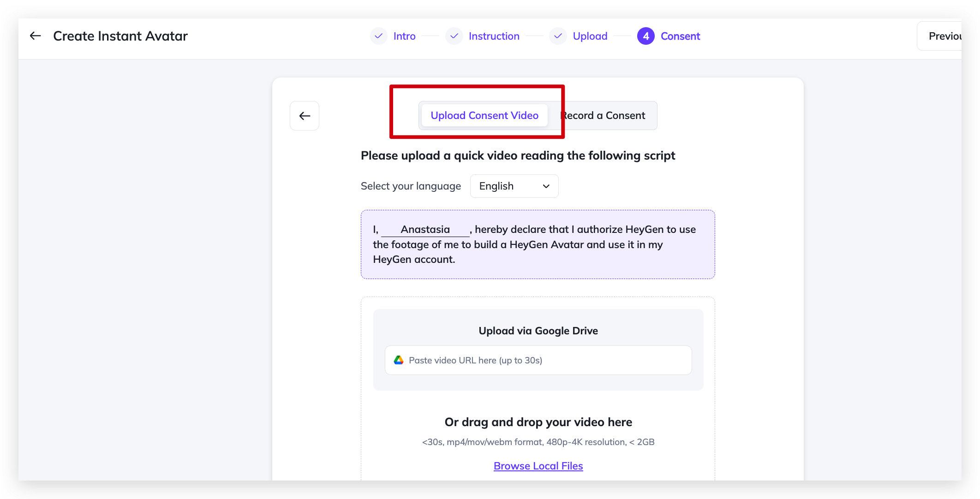Click the Anastasia name blank in the script
This screenshot has height=499, width=980.
425,230
